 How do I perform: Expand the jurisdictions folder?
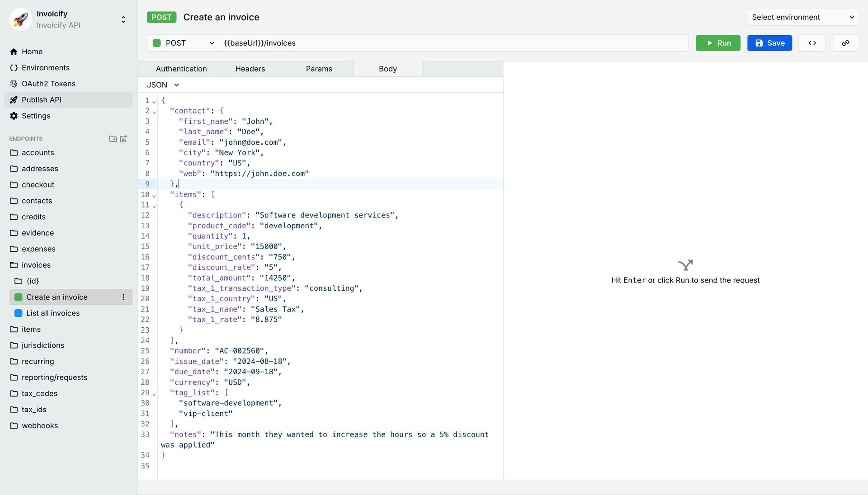(69, 345)
